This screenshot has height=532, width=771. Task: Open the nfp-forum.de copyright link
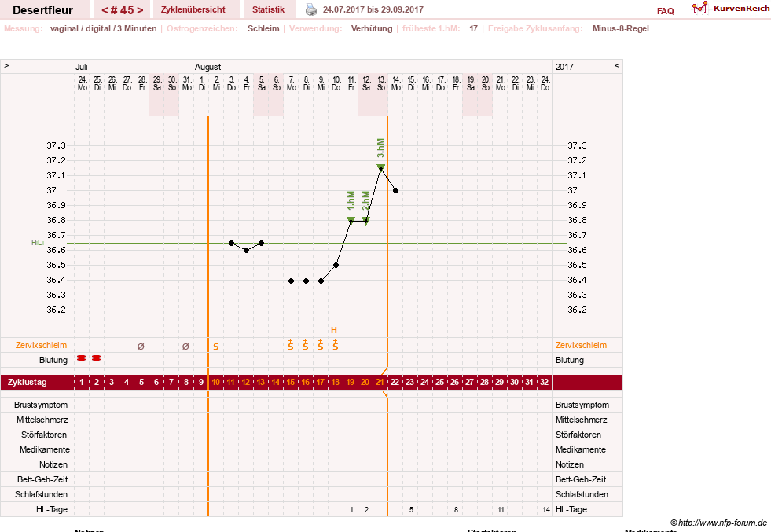[x=718, y=523]
